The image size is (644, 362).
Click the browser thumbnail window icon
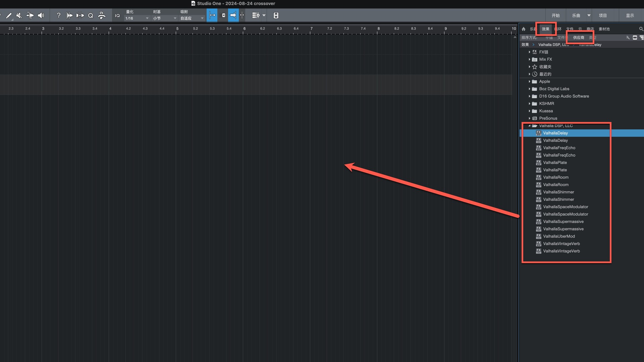(635, 38)
